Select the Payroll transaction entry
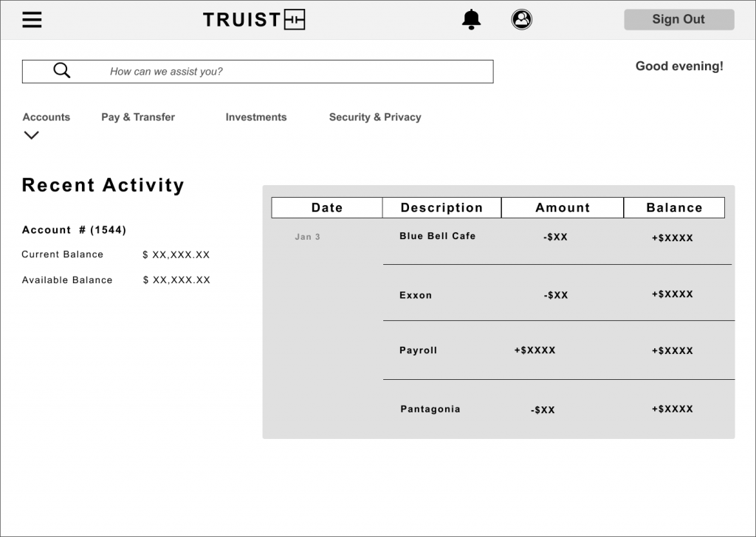 click(419, 350)
